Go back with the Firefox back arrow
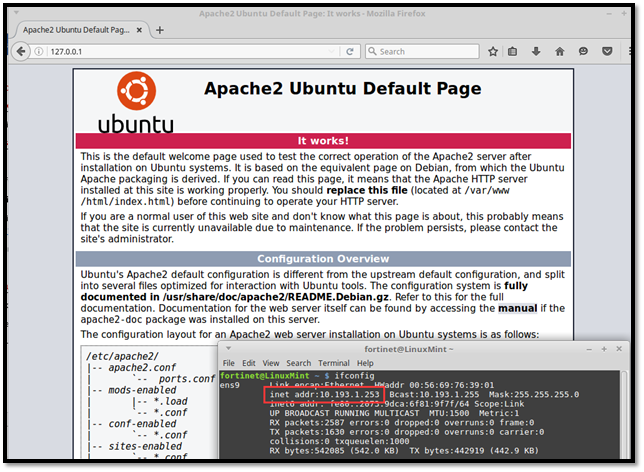644x472 pixels. 21,51
